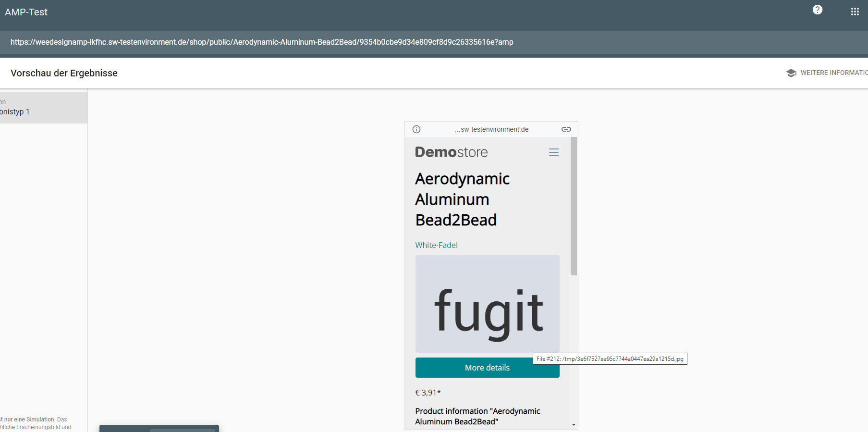
Task: Select the result type 1 sidebar item
Action: point(44,108)
